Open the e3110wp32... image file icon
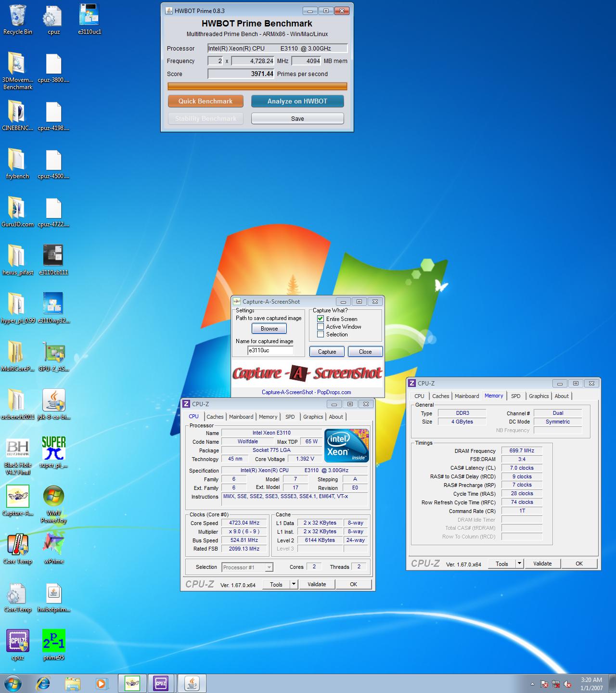The height and width of the screenshot is (693, 616). tap(53, 308)
